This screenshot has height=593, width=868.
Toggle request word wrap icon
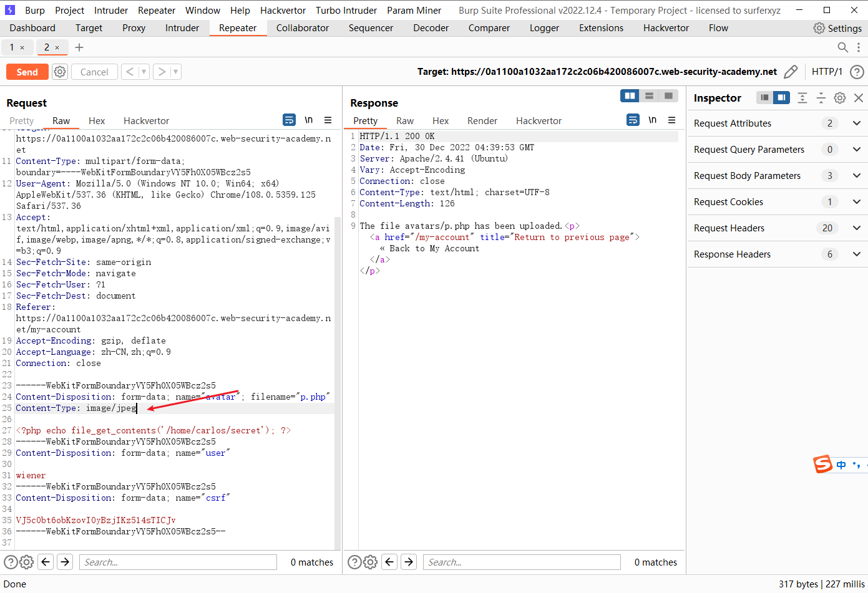tap(289, 120)
